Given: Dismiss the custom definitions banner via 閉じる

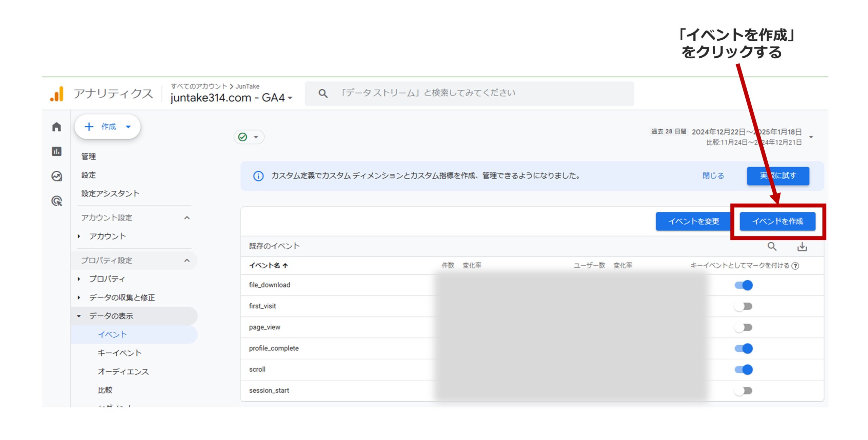Looking at the screenshot, I should coord(713,175).
